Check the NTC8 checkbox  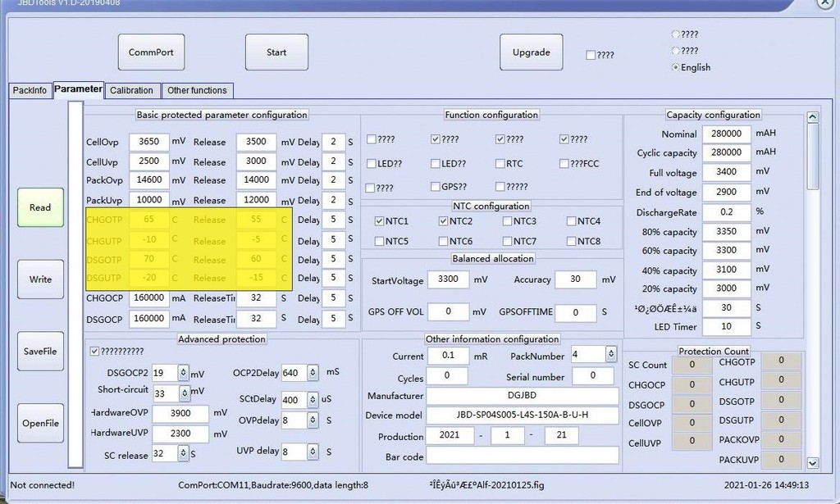[x=572, y=241]
